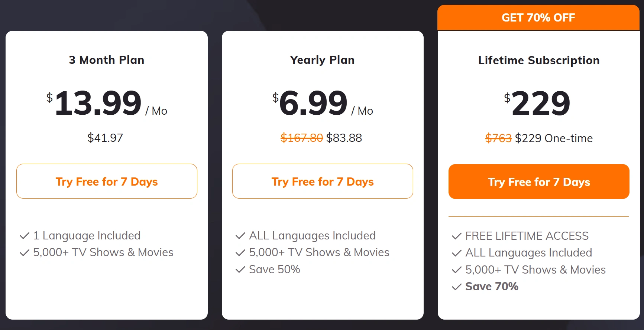Viewport: 644px width, 330px height.
Task: Click checkmark beside FREE LIFETIME ACCESS
Action: click(457, 236)
